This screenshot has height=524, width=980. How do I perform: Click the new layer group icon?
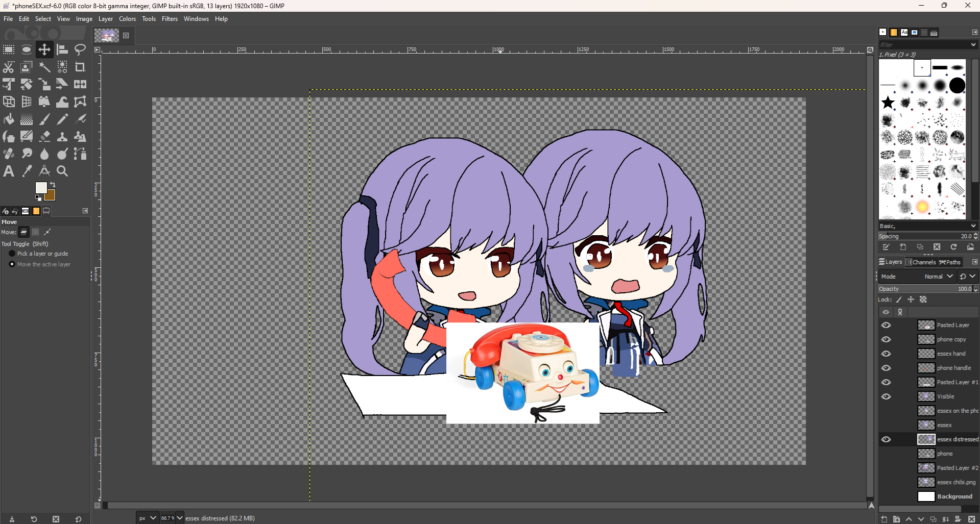[x=896, y=519]
